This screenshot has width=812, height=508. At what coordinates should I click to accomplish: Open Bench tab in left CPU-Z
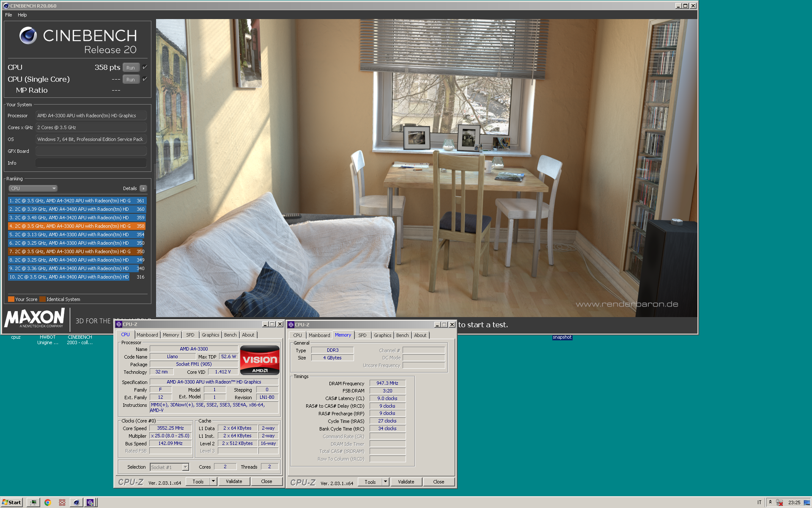click(x=230, y=335)
